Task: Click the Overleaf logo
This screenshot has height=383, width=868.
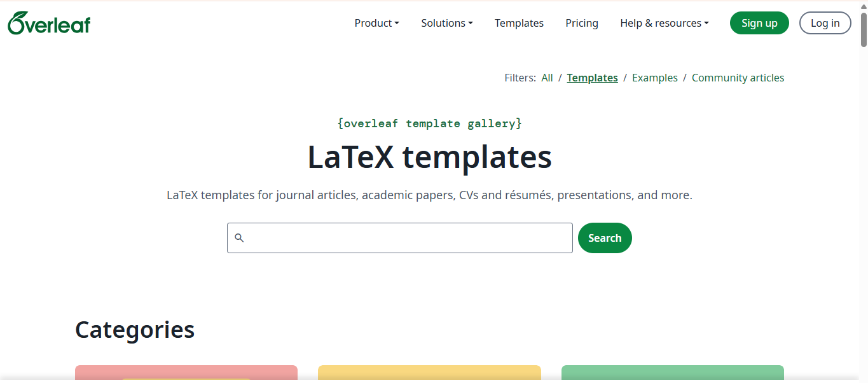Action: 49,23
